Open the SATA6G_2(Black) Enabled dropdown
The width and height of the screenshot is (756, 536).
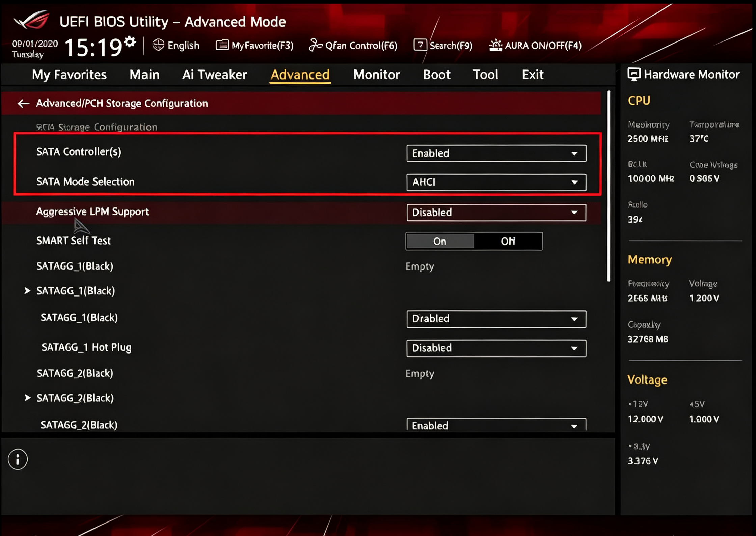tap(496, 425)
